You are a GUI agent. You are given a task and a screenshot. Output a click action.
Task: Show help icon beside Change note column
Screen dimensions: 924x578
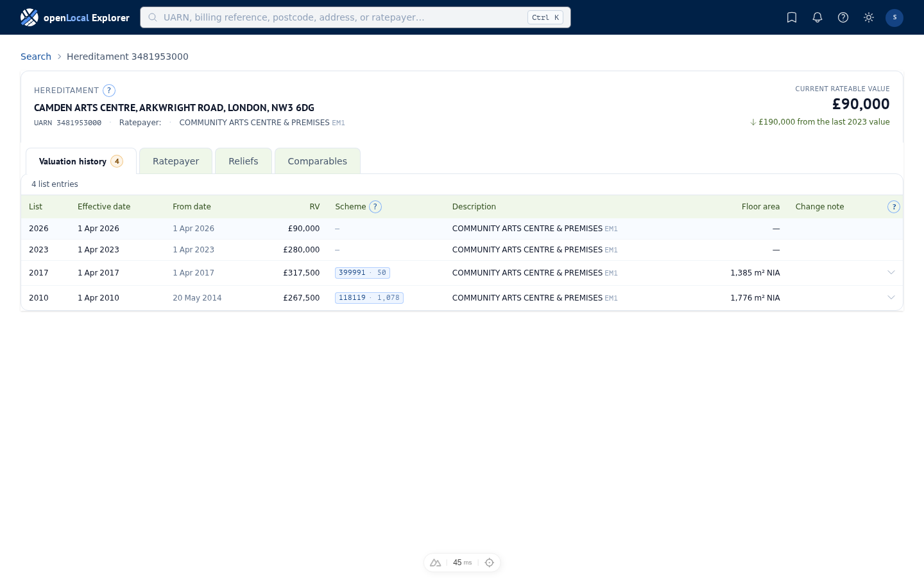(894, 207)
